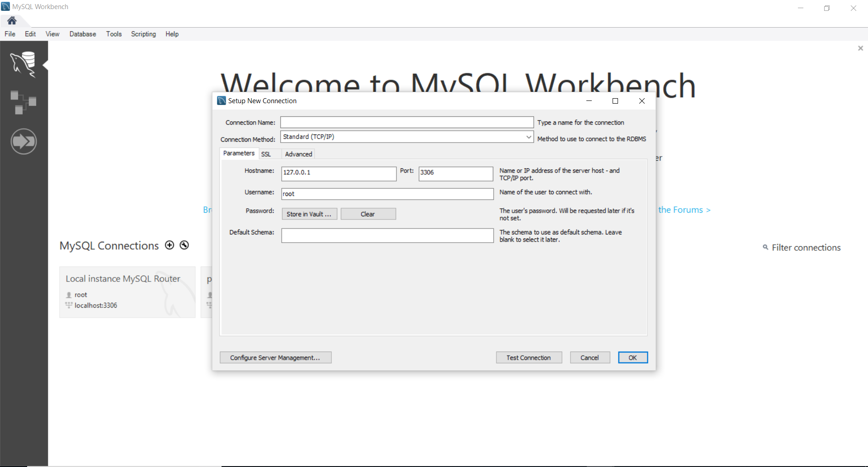The height and width of the screenshot is (467, 868).
Task: Click into the Username field
Action: (387, 194)
